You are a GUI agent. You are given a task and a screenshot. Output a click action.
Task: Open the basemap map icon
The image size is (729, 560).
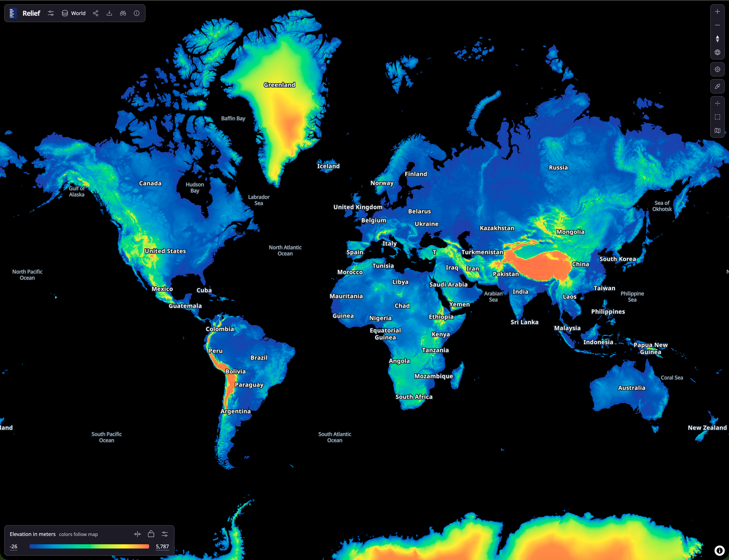[717, 131]
